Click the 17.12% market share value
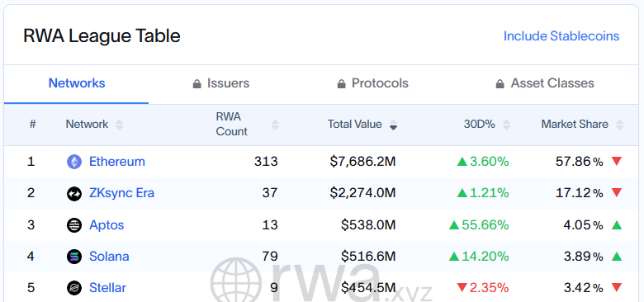Screen dimensions: 644x302 coord(580,193)
